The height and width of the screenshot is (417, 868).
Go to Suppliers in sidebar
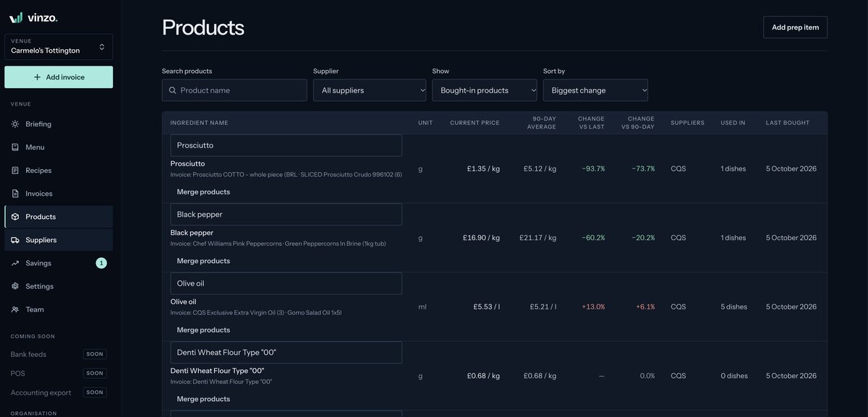point(59,240)
